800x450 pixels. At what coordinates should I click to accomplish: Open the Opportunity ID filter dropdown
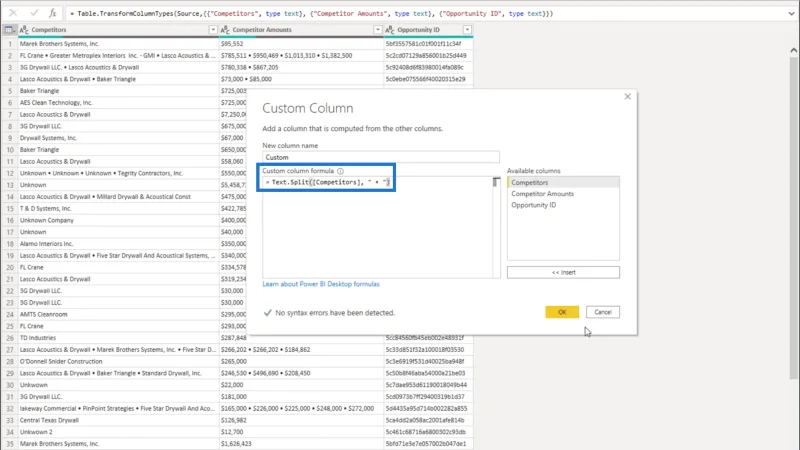tap(467, 30)
